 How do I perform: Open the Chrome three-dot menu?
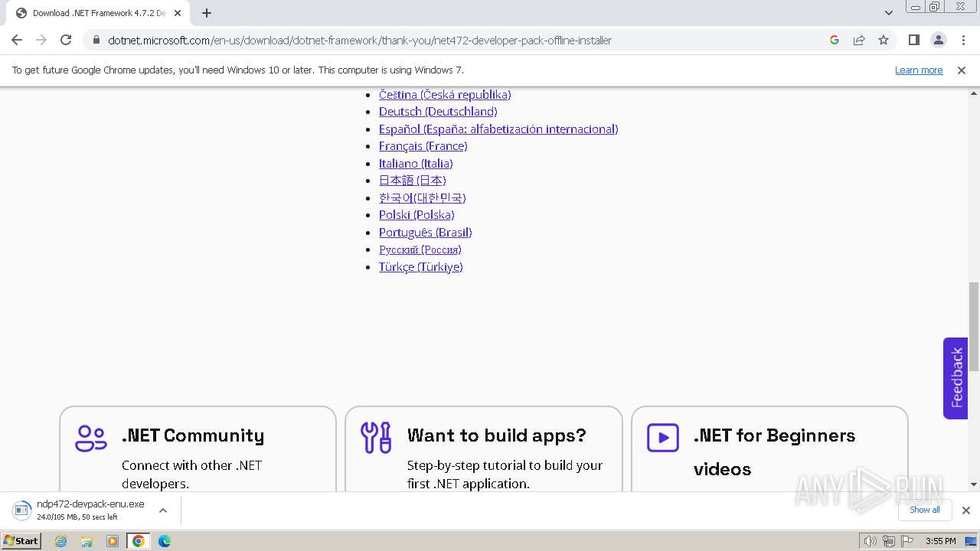tap(963, 40)
